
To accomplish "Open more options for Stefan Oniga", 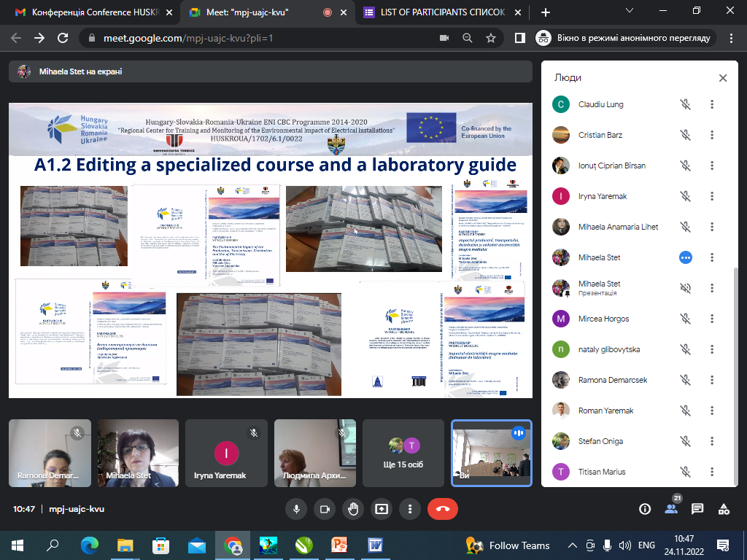I will [x=712, y=441].
